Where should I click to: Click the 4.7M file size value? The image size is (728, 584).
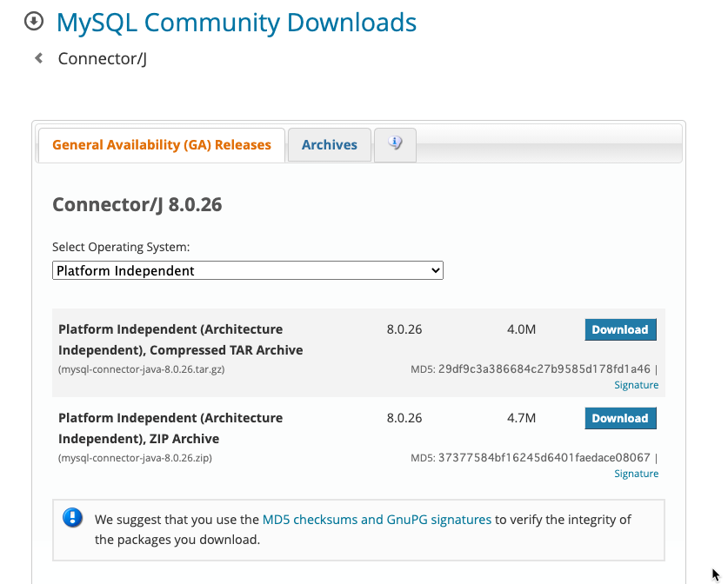[521, 418]
